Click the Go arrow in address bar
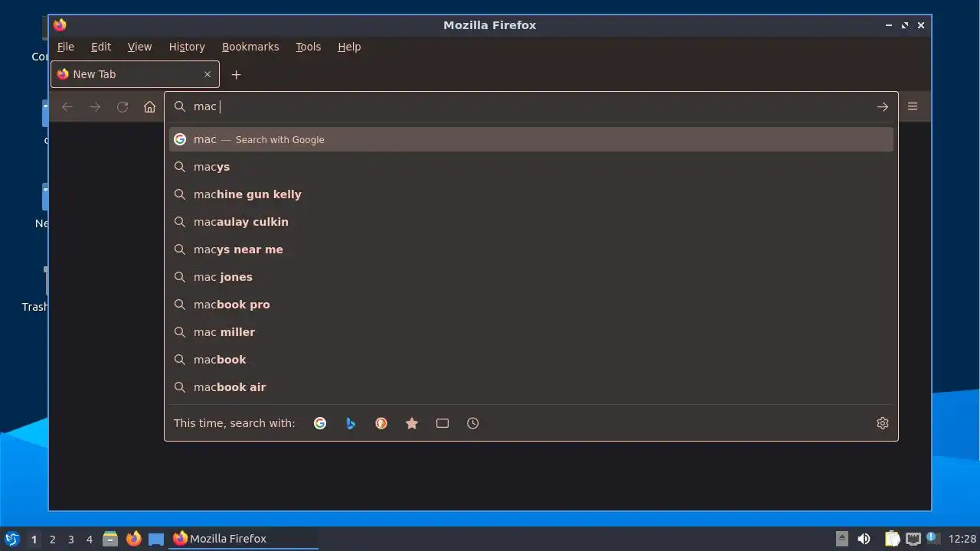Screen dimensions: 980x551 click(883, 107)
